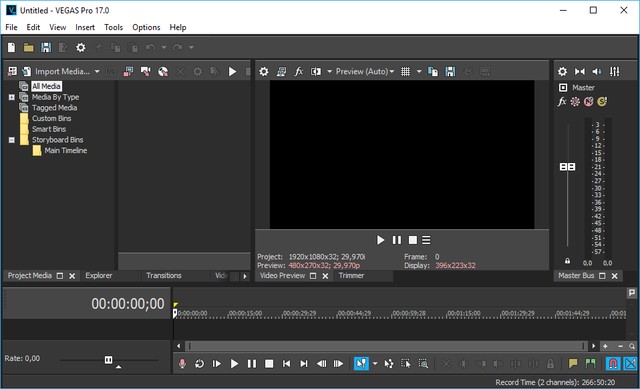
Task: Create a new project with New icon
Action: tap(11, 48)
